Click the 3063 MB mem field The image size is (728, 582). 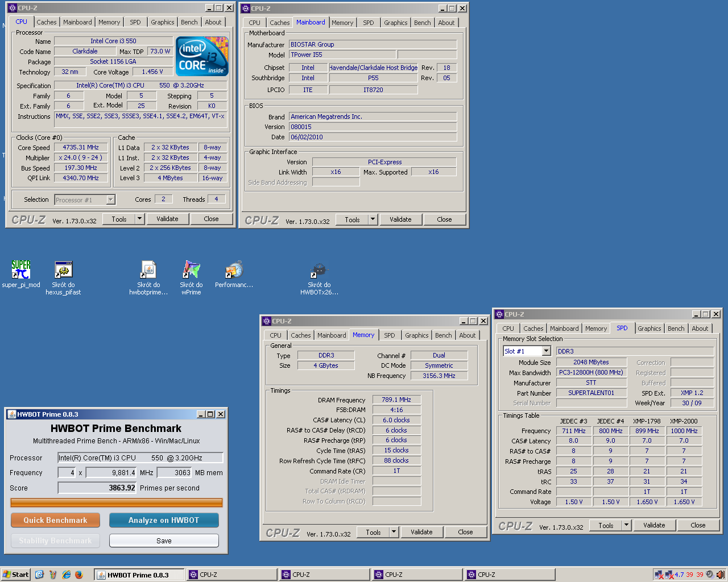(x=174, y=472)
